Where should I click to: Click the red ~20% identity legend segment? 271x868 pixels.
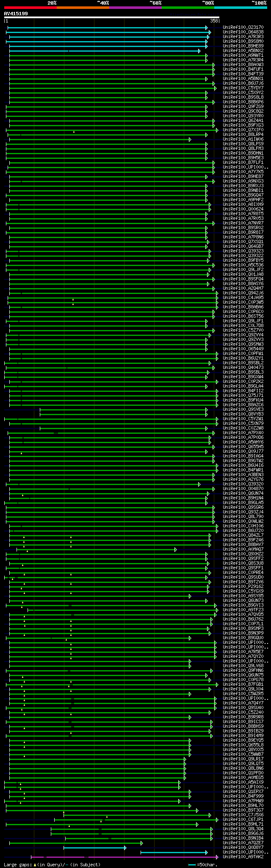(30, 7)
